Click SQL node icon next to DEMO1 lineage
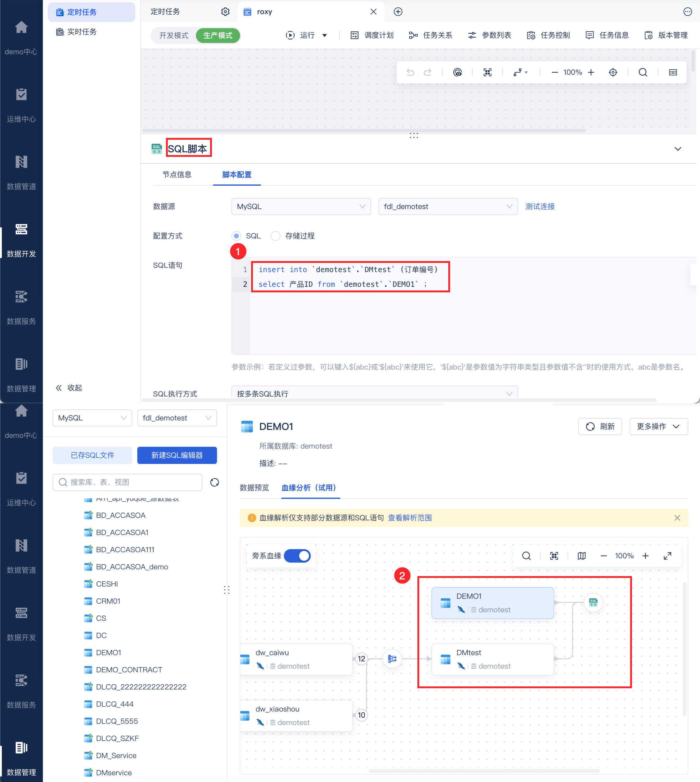The width and height of the screenshot is (700, 782). 593,602
